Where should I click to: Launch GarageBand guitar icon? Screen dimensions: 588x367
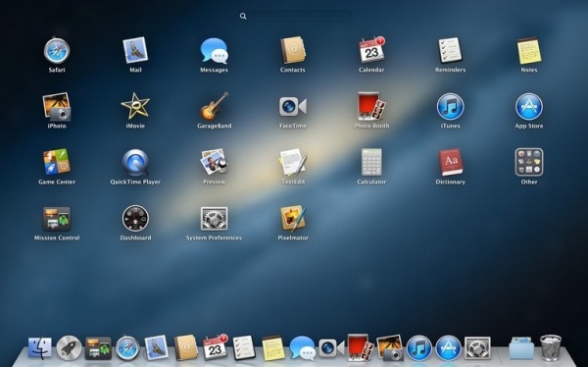click(214, 107)
